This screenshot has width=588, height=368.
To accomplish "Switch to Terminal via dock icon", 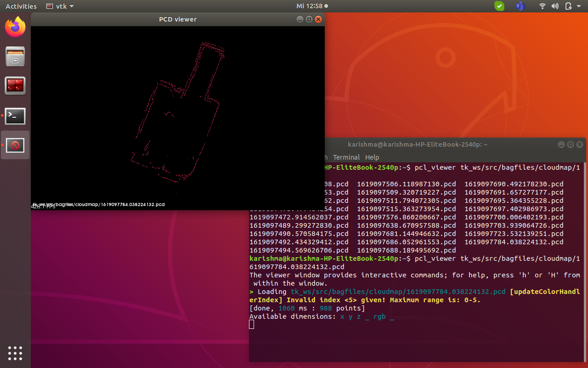I will (x=15, y=116).
